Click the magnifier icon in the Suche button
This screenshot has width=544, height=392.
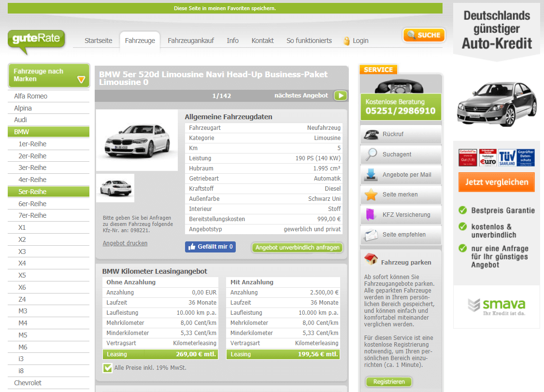click(x=411, y=35)
